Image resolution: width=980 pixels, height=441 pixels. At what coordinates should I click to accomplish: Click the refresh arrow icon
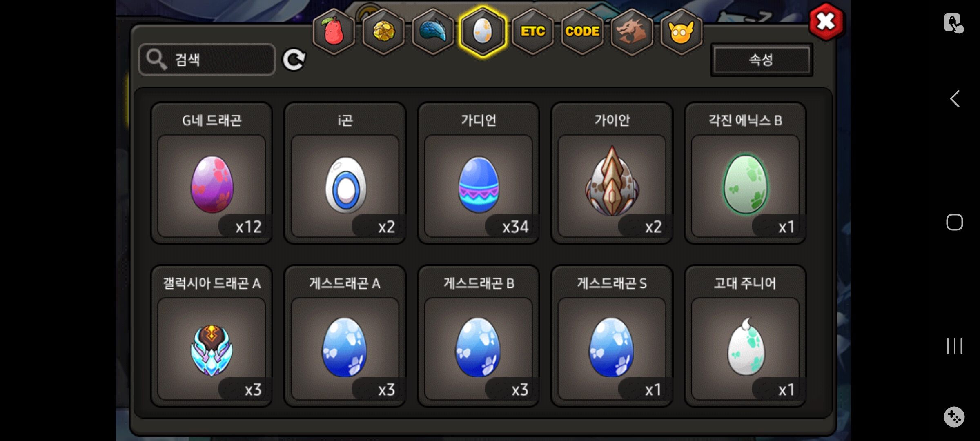coord(294,60)
